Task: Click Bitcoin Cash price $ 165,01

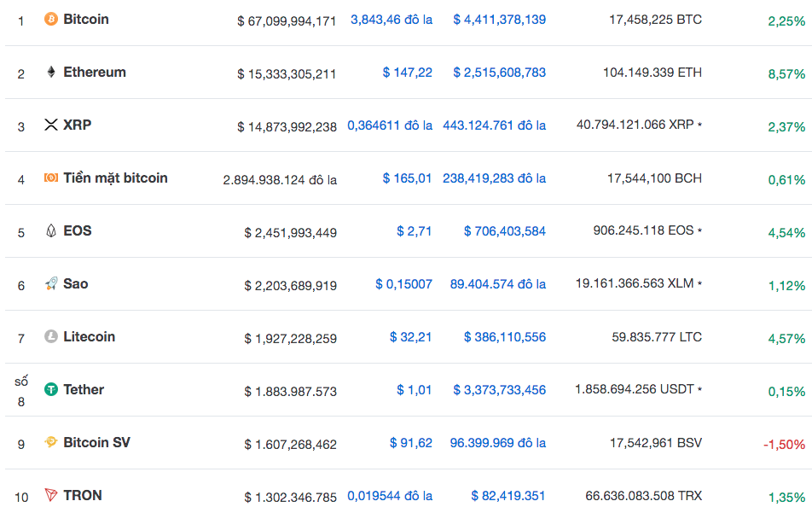Action: tap(407, 178)
